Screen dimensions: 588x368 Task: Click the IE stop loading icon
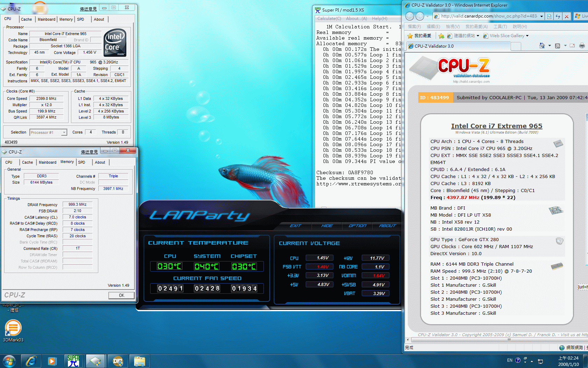pyautogui.click(x=567, y=16)
